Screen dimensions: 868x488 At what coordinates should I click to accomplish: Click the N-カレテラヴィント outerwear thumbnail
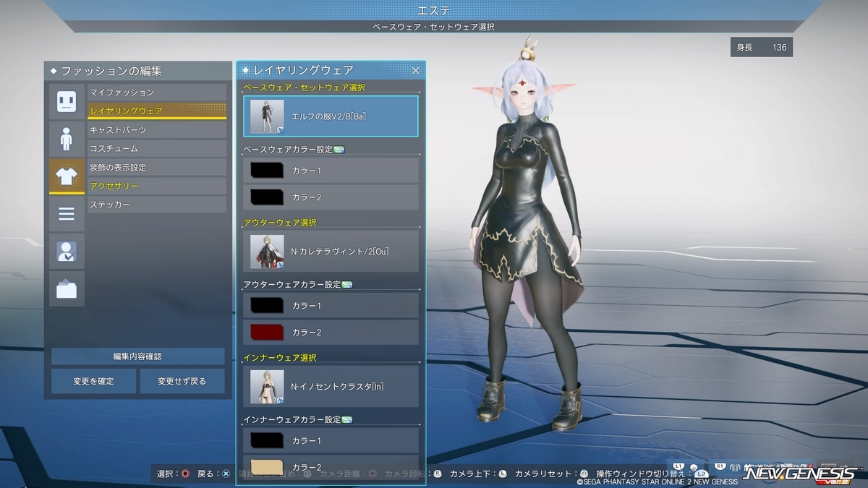pyautogui.click(x=267, y=251)
